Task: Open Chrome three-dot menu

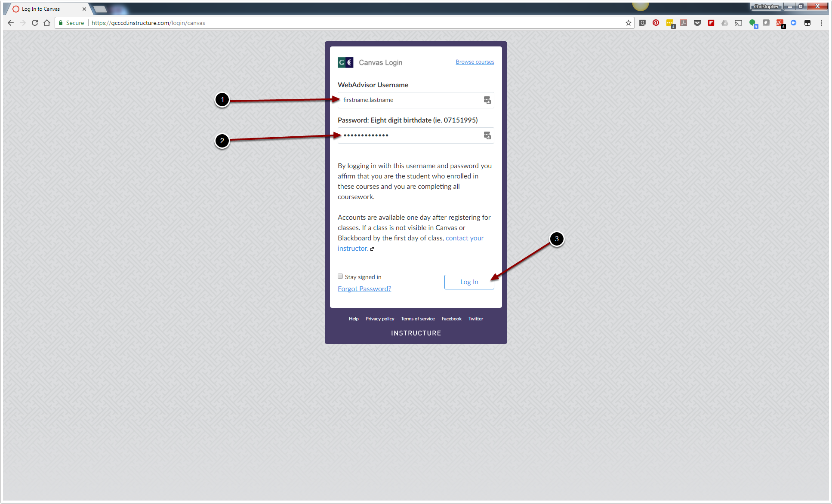Action: (821, 23)
